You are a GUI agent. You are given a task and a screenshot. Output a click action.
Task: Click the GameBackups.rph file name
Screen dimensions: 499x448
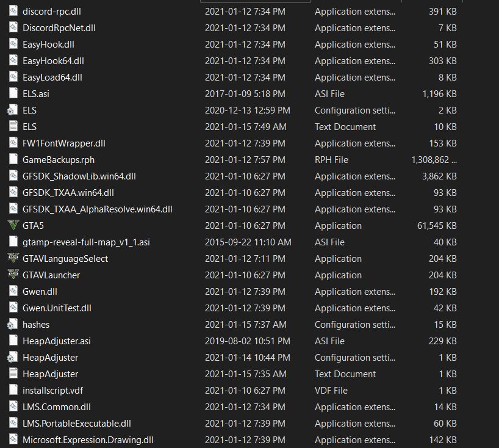tap(59, 160)
